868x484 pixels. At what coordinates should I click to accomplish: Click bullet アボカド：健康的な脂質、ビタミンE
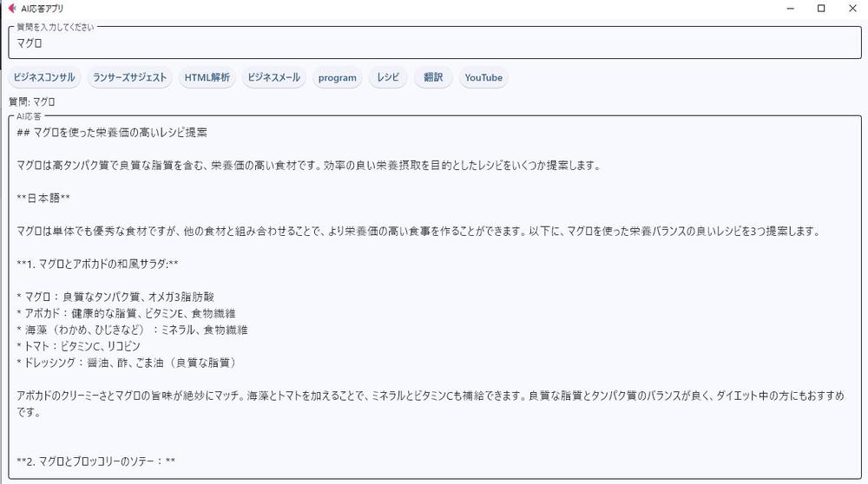tap(126, 314)
